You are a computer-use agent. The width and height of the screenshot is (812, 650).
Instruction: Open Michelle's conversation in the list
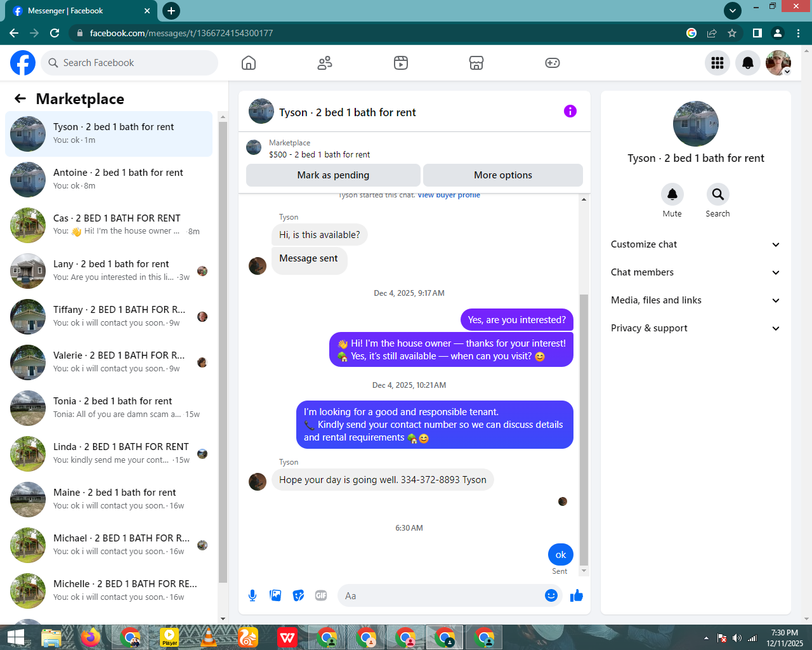pos(108,591)
